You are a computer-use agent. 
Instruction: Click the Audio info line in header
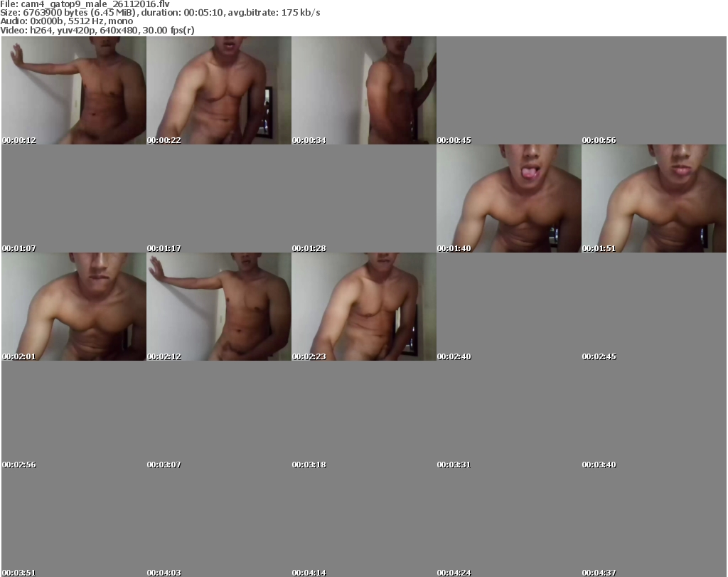[x=67, y=21]
